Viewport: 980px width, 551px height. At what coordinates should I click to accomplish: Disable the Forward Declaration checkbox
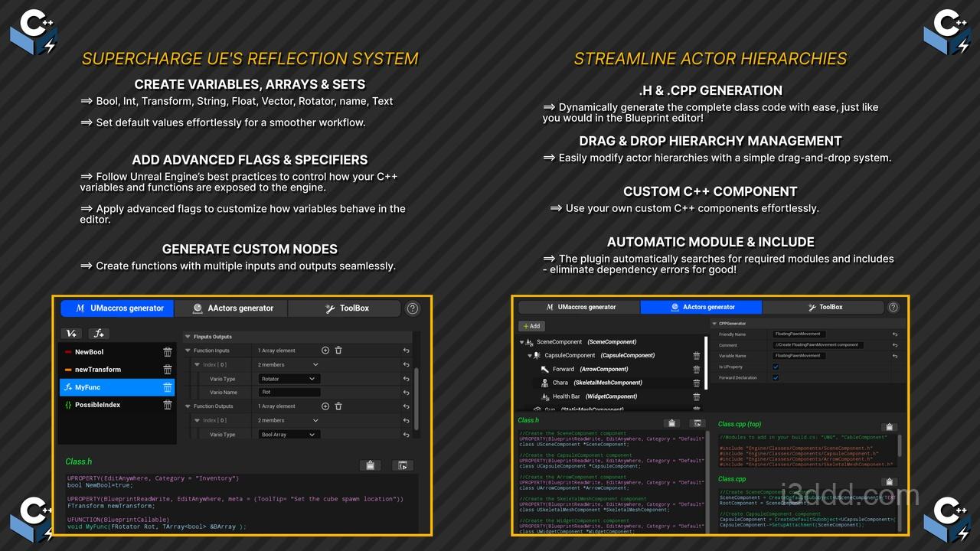click(776, 377)
